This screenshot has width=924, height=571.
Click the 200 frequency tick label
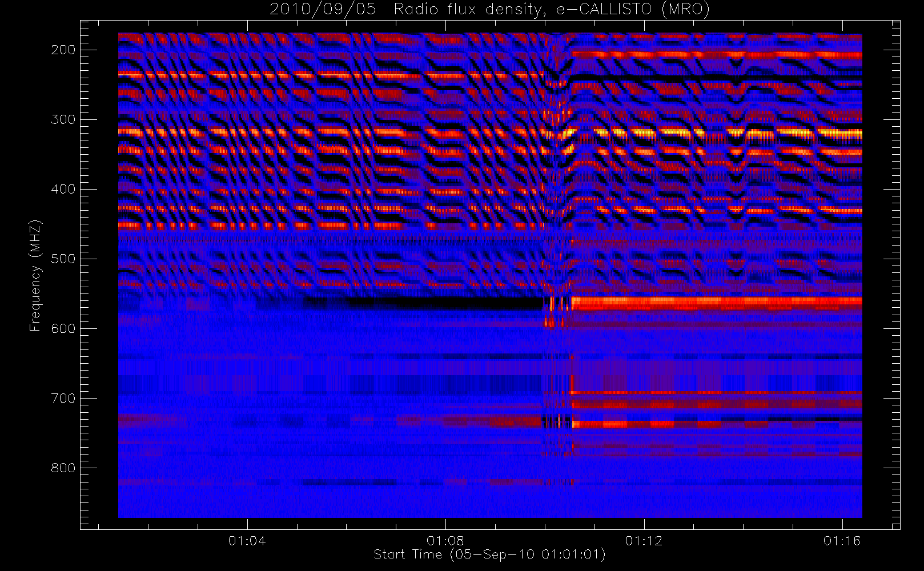point(63,50)
